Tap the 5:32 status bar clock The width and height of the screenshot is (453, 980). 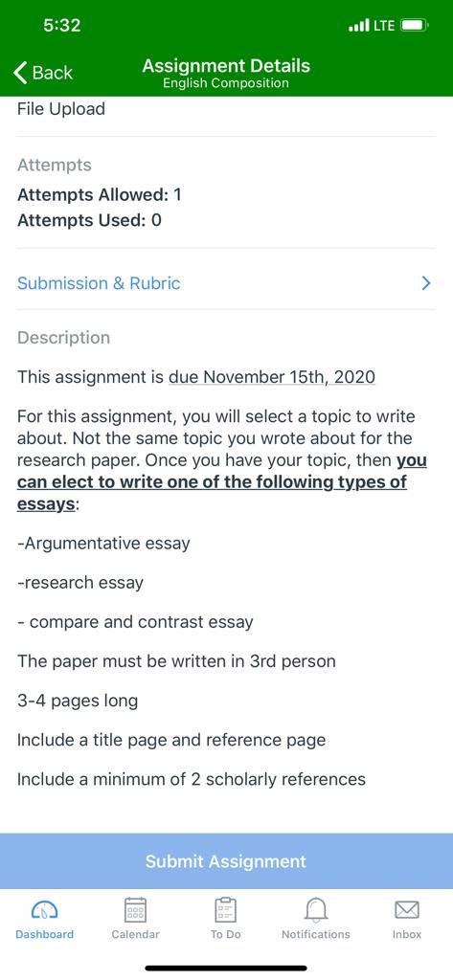pos(62,26)
